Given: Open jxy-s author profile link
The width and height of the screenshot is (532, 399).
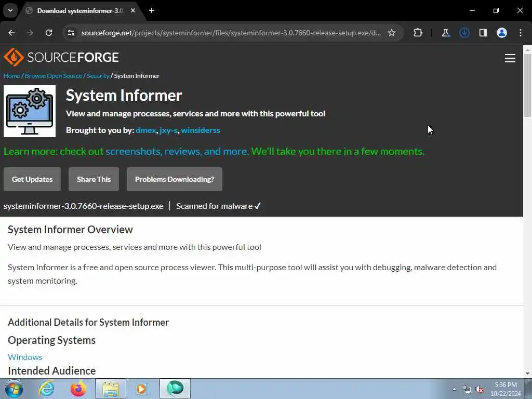Looking at the screenshot, I should pyautogui.click(x=169, y=130).
